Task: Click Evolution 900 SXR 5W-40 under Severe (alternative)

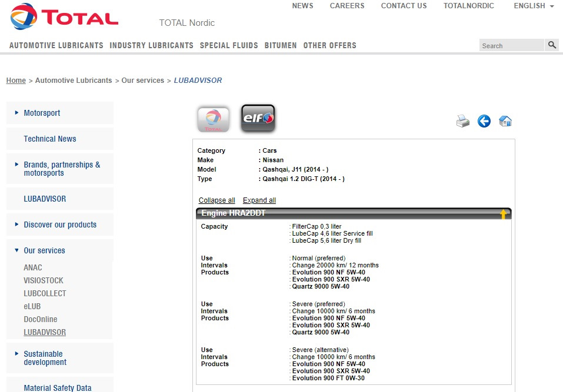Action: [x=331, y=371]
